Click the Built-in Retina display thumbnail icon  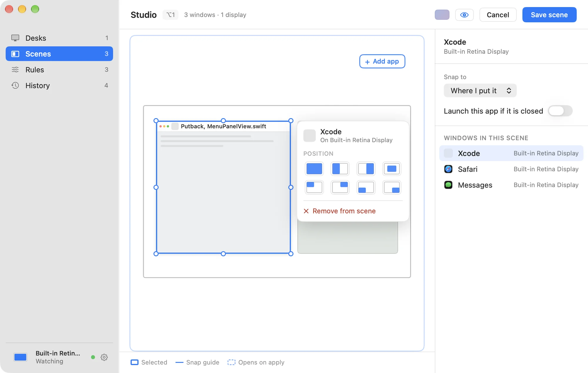tap(20, 357)
